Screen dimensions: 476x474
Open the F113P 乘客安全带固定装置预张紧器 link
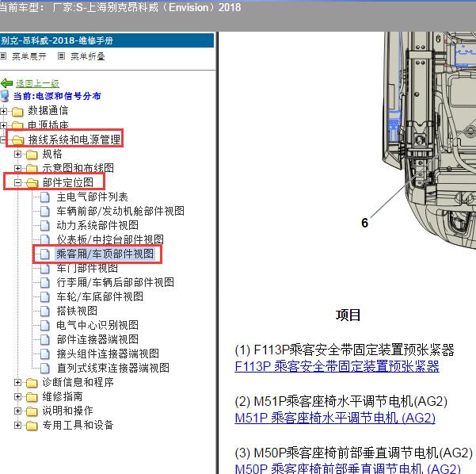[x=337, y=366]
